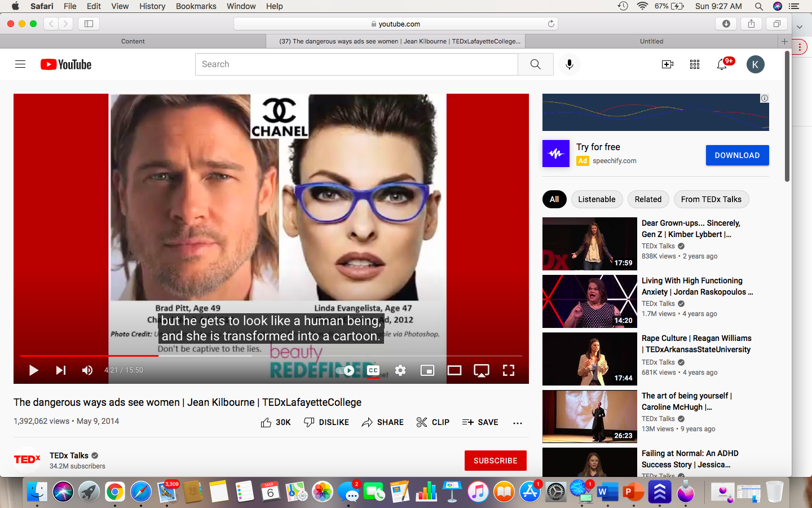Mute the video volume speaker icon
The width and height of the screenshot is (812, 508).
[x=87, y=370]
